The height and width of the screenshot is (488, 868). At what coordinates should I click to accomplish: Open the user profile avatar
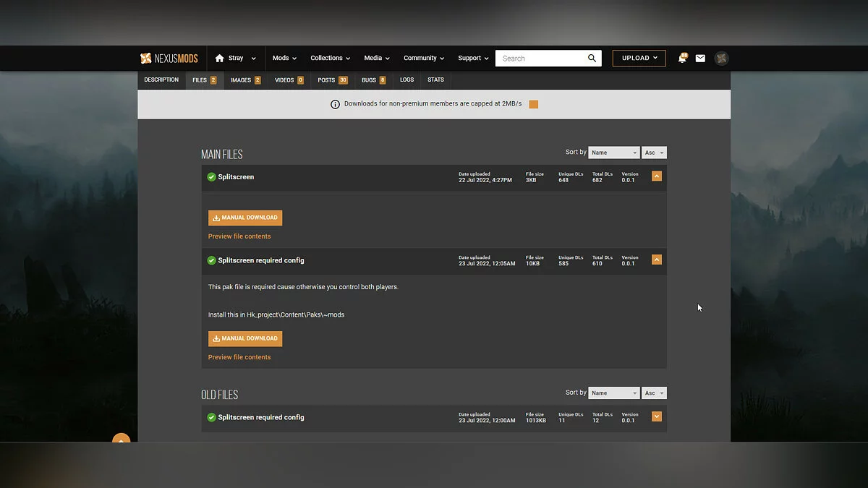coord(721,59)
